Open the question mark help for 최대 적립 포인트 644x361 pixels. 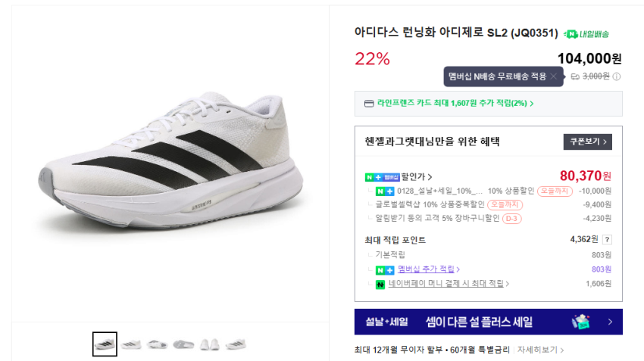tap(606, 240)
